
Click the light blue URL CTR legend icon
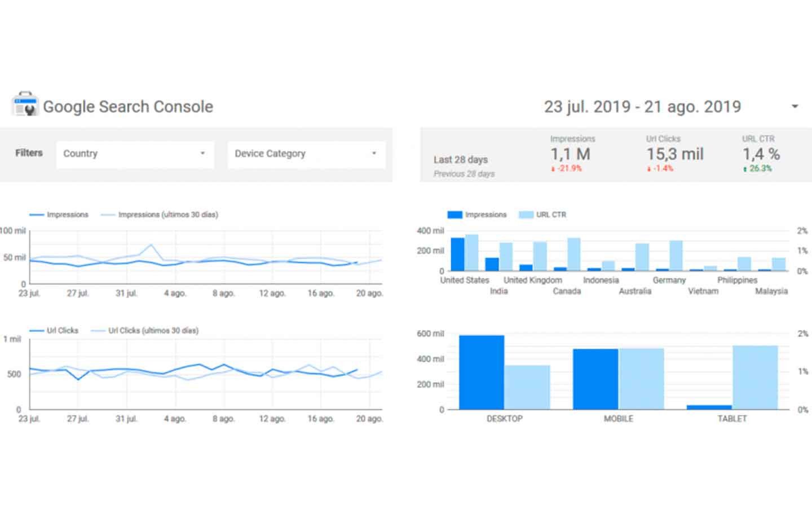[526, 215]
